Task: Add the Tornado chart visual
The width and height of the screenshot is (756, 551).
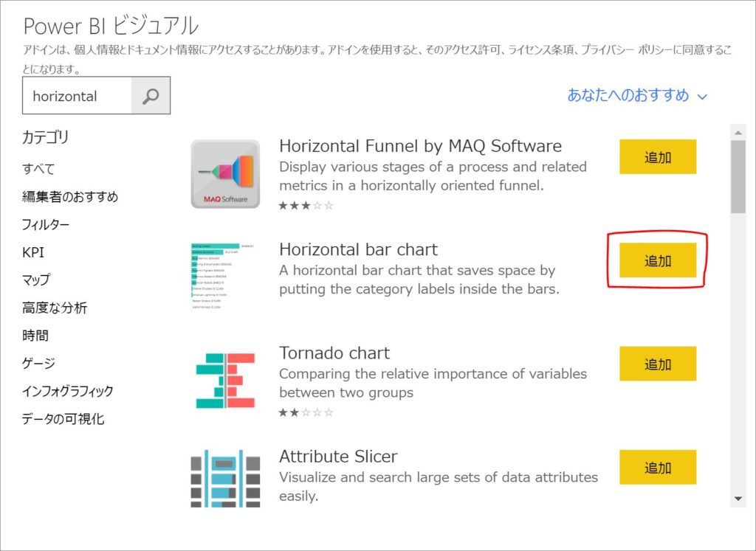Action: click(658, 364)
